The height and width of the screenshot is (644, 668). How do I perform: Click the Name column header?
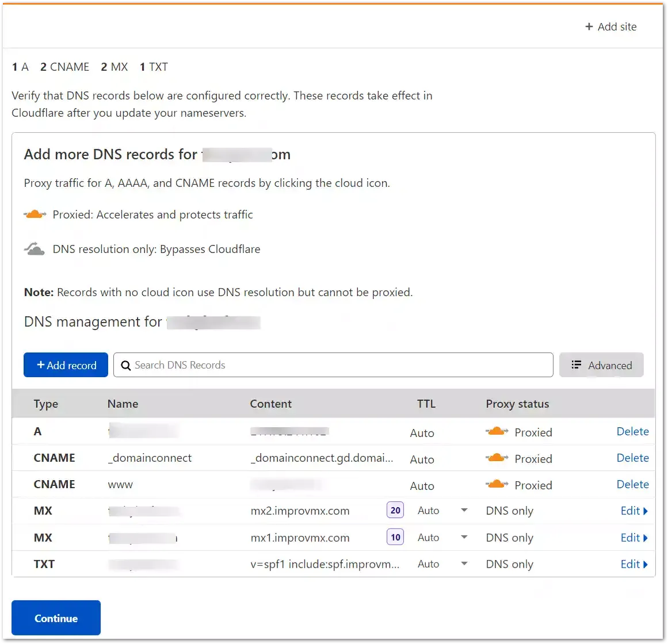(x=123, y=404)
